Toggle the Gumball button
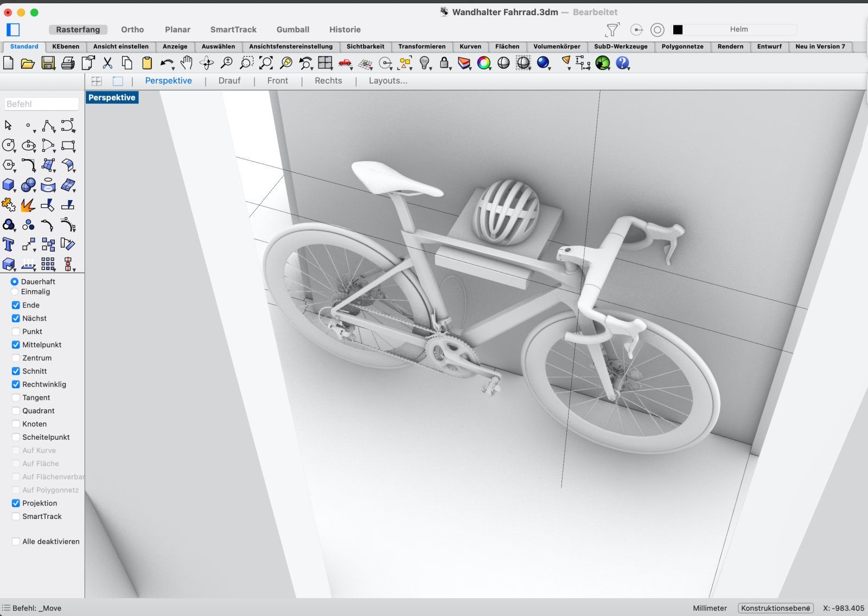 tap(292, 30)
